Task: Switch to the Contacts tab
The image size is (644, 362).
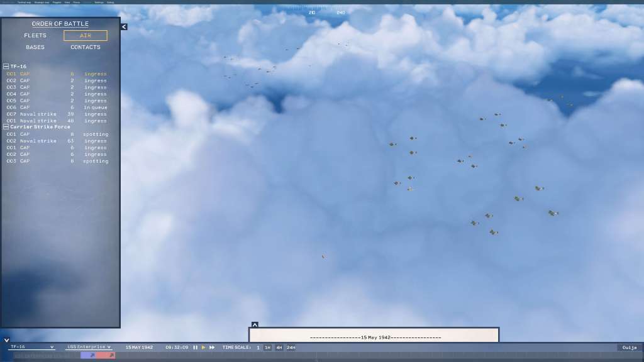Action: pos(86,47)
